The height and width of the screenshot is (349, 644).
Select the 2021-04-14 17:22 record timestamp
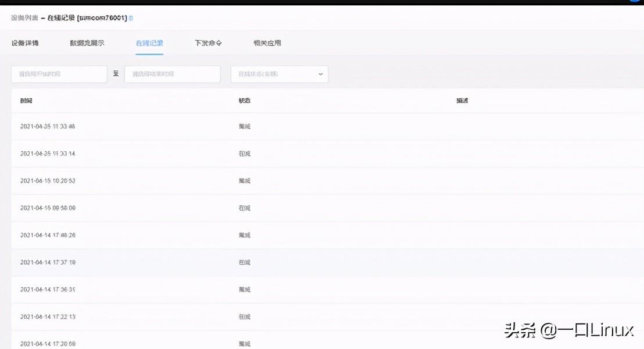point(48,316)
